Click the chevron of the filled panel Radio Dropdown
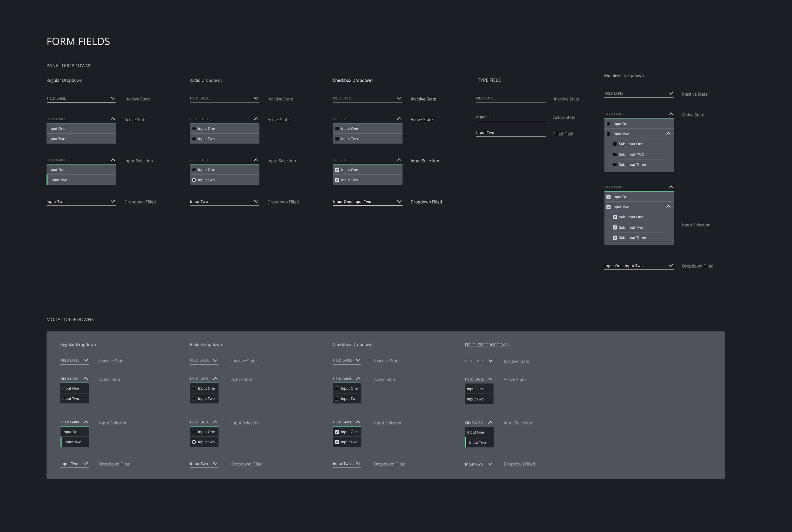This screenshot has height=532, width=792. pyautogui.click(x=256, y=201)
